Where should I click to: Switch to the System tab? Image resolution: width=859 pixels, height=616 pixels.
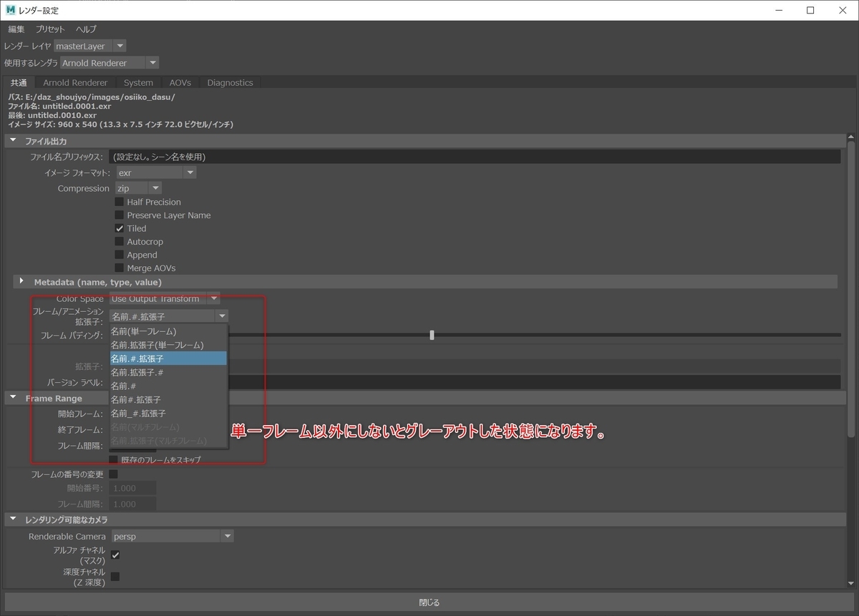click(138, 83)
